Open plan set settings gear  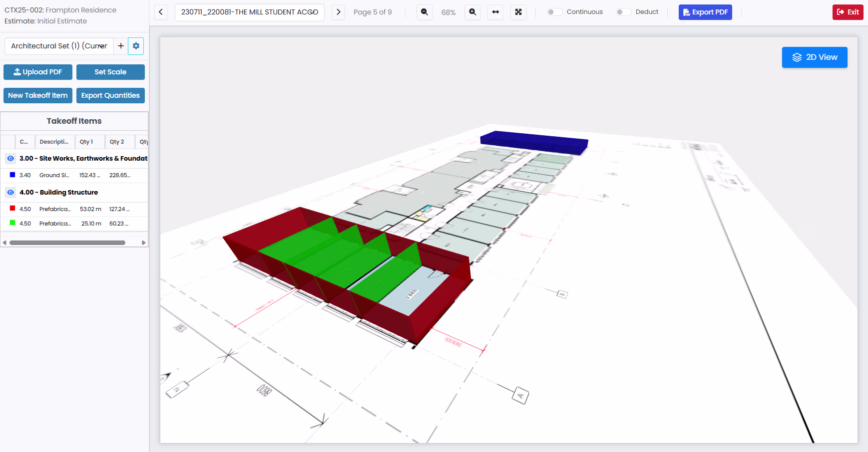click(x=136, y=46)
